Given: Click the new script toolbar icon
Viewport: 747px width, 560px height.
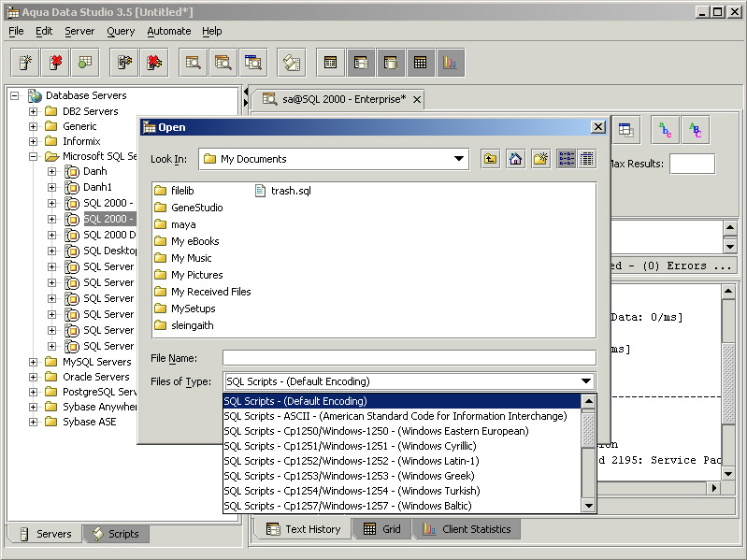Looking at the screenshot, I should (x=124, y=63).
